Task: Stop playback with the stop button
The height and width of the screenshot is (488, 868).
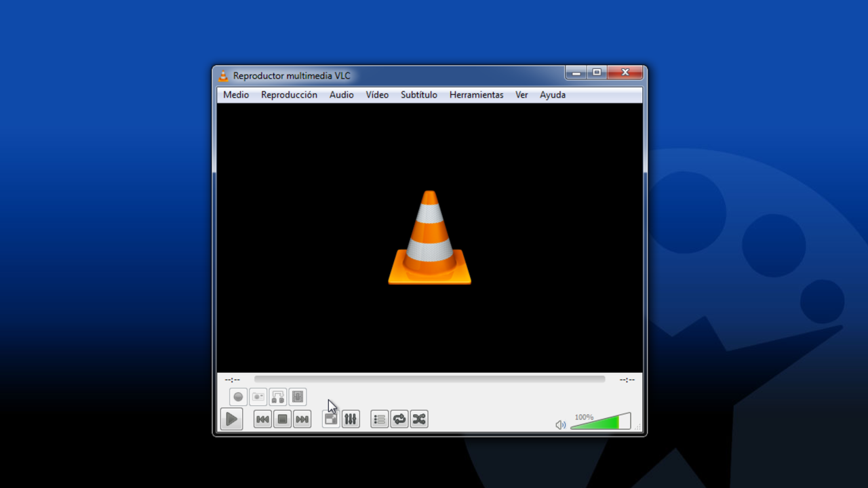Action: (283, 420)
